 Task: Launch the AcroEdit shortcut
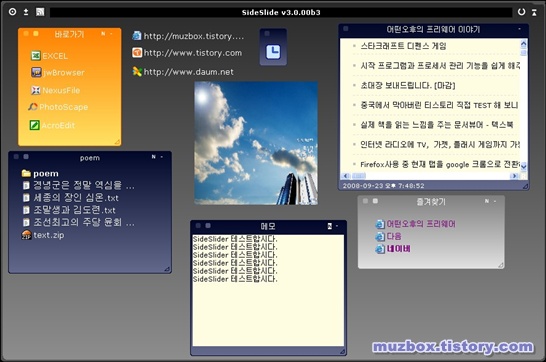tap(52, 125)
